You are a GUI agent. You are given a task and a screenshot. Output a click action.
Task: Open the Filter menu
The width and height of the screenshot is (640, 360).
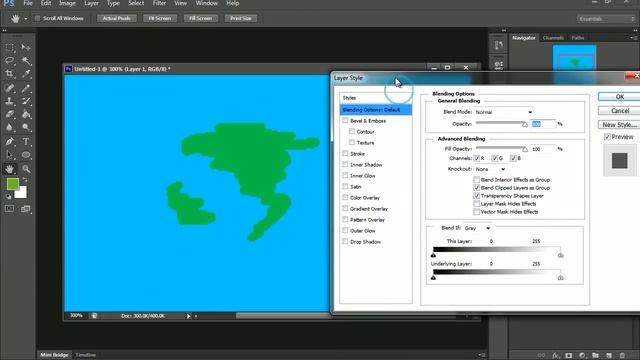pos(159,3)
